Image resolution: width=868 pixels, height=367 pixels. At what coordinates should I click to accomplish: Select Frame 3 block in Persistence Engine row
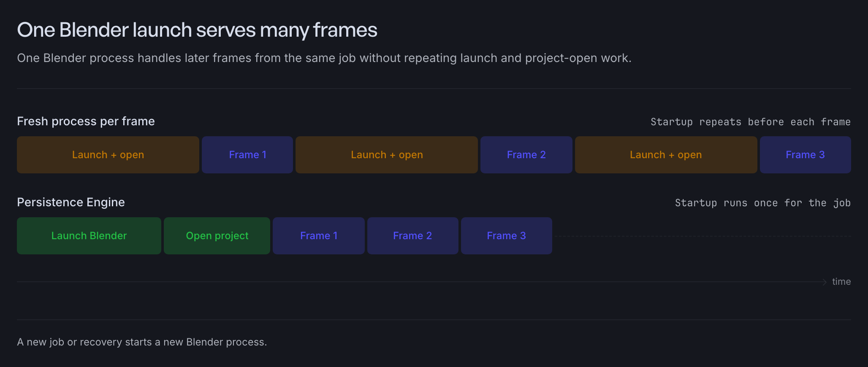point(507,236)
